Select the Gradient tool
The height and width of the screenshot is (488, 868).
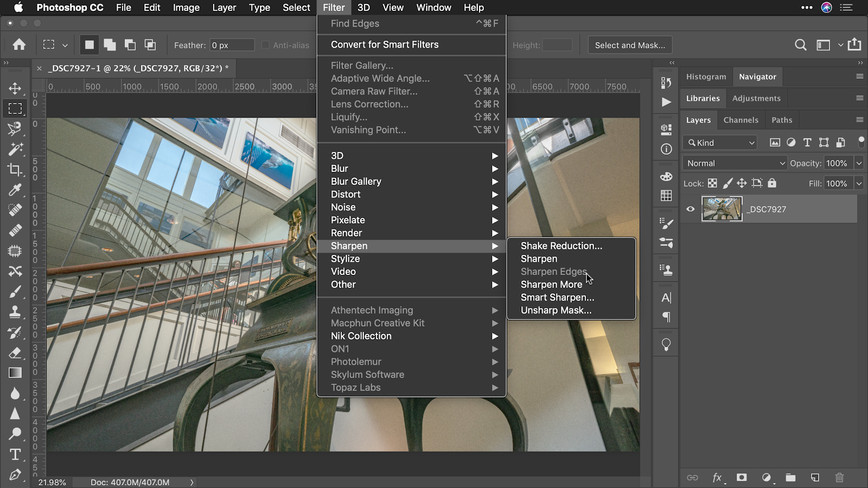15,373
